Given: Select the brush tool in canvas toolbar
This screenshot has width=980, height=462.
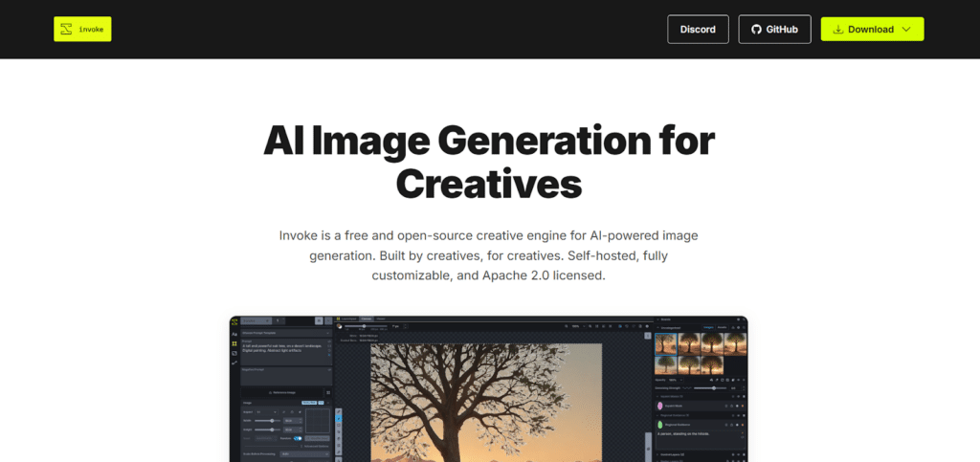Looking at the screenshot, I should [x=339, y=417].
